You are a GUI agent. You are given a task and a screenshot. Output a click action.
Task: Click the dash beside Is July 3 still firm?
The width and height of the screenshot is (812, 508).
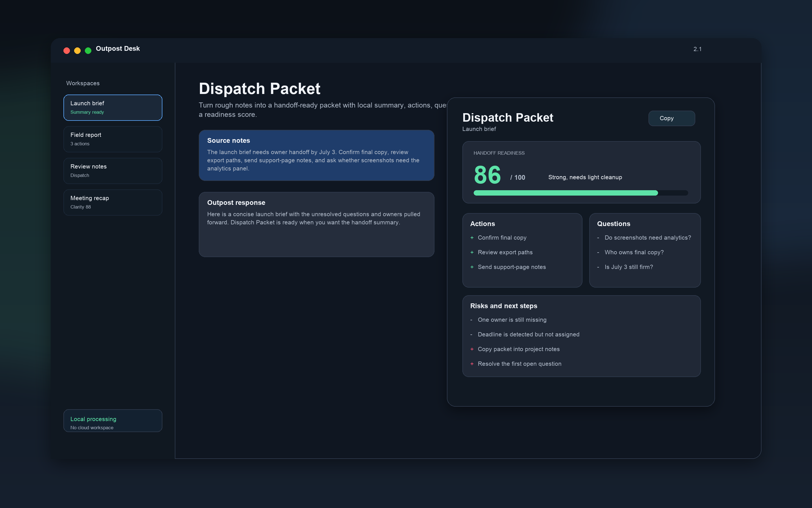(598, 267)
